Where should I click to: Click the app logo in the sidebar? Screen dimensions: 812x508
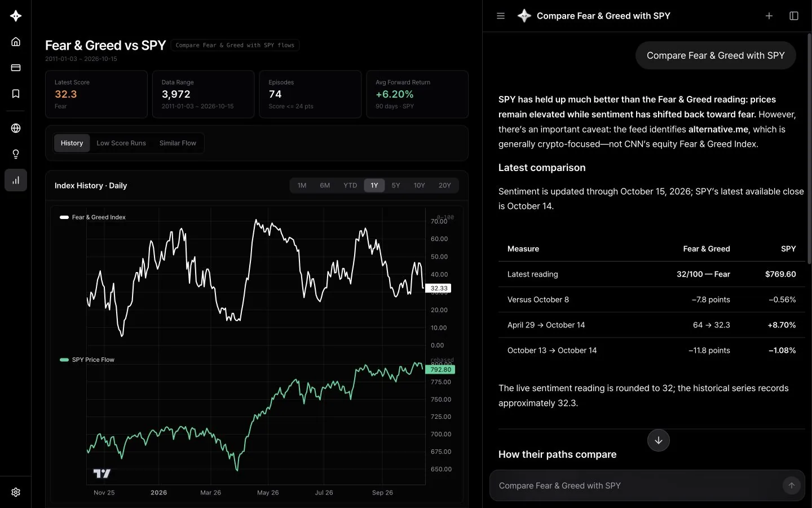(16, 16)
